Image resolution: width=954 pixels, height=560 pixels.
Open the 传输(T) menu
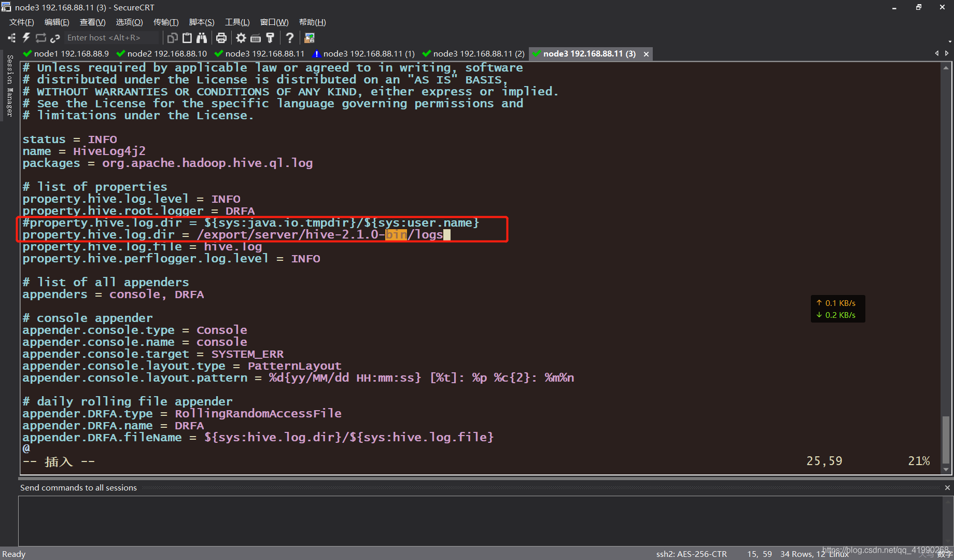click(x=166, y=22)
